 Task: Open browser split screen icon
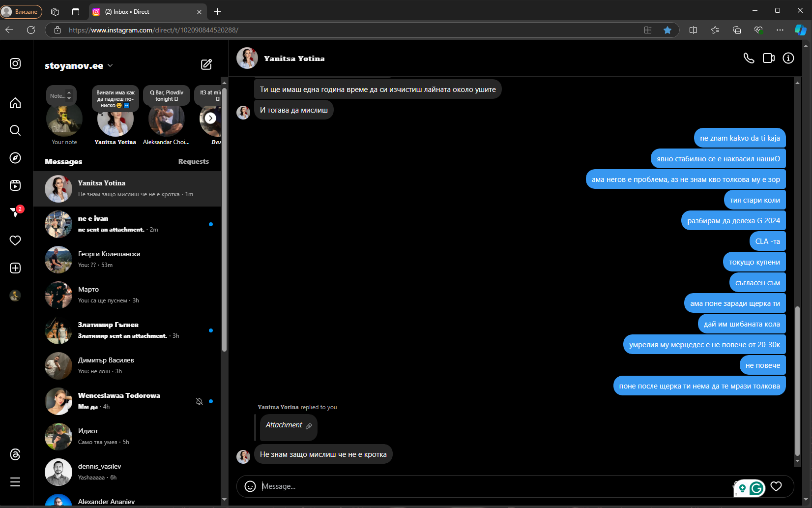(694, 30)
